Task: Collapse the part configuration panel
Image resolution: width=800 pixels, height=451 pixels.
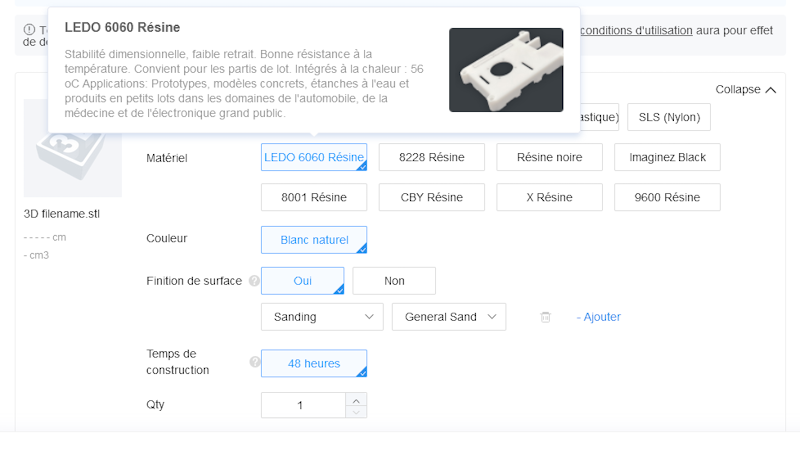Action: 746,90
